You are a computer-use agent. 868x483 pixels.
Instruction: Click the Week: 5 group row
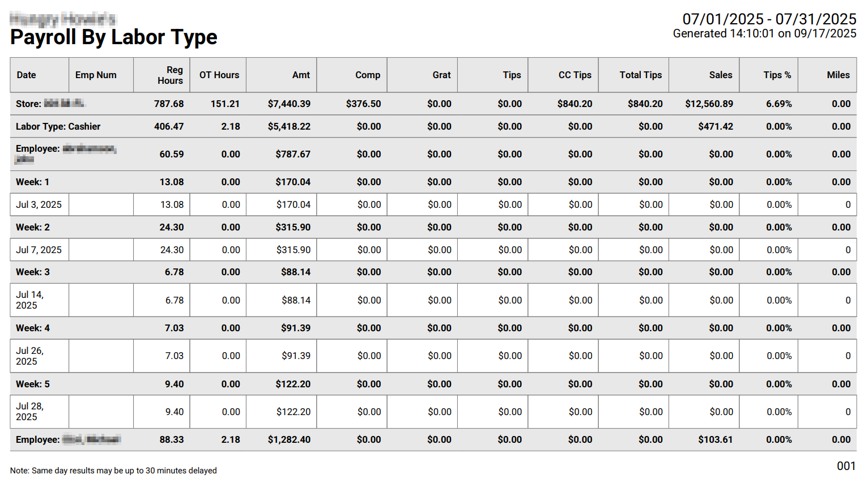(433, 384)
